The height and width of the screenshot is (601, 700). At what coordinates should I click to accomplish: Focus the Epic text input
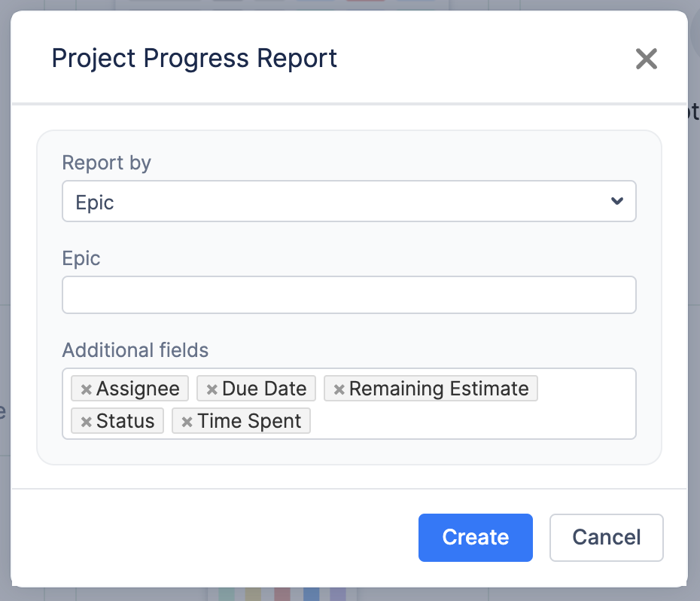348,294
